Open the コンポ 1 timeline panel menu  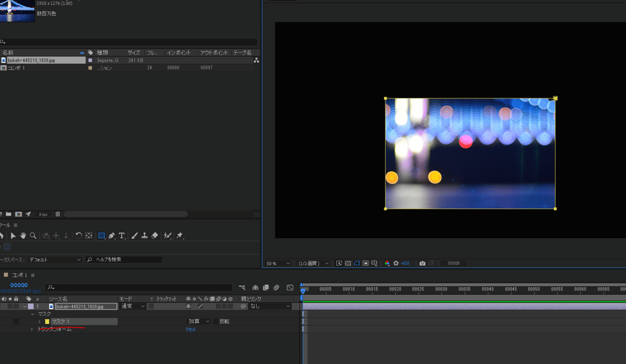pos(33,275)
